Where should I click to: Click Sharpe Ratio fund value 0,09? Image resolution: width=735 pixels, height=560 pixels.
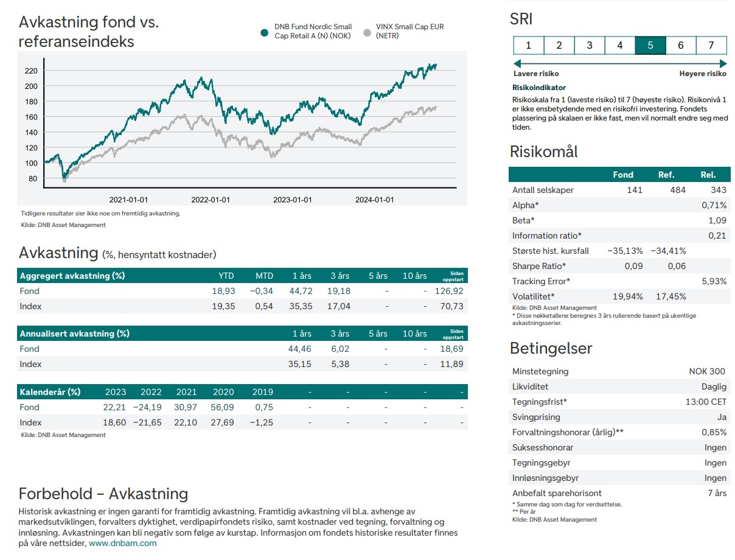(634, 266)
